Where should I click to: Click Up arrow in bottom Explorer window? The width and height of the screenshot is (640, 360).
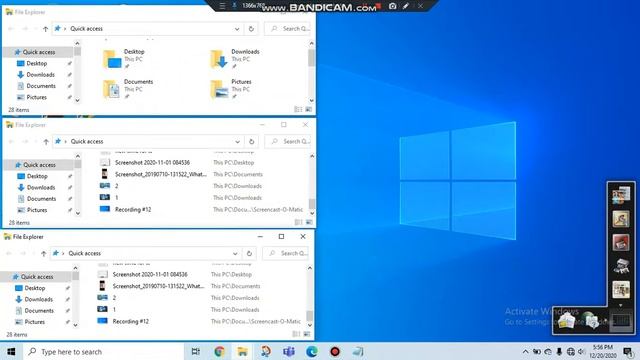pos(43,253)
